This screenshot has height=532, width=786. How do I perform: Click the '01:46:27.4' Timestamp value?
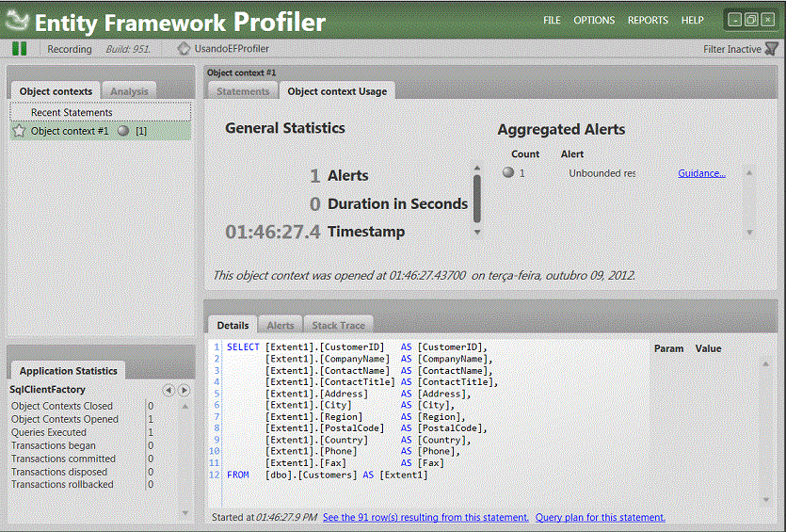(272, 232)
